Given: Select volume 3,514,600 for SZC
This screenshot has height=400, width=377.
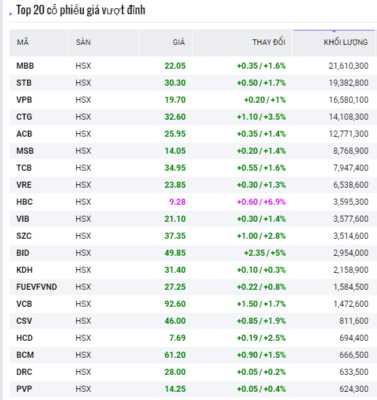Looking at the screenshot, I should [x=351, y=236].
